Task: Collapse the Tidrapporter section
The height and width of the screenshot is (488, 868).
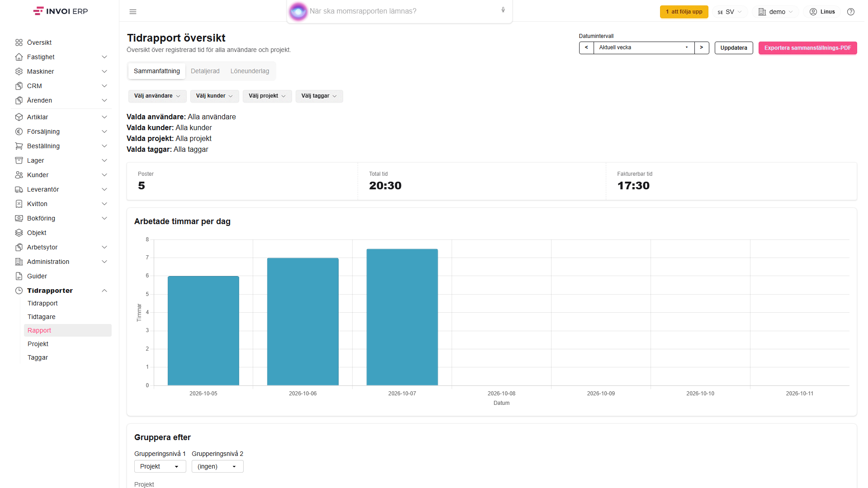Action: coord(104,291)
